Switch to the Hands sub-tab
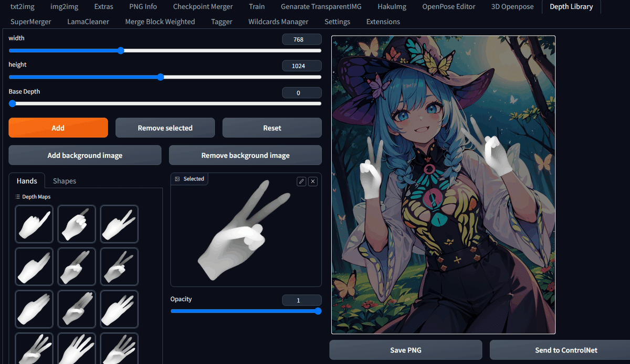This screenshot has width=630, height=364. (x=27, y=181)
